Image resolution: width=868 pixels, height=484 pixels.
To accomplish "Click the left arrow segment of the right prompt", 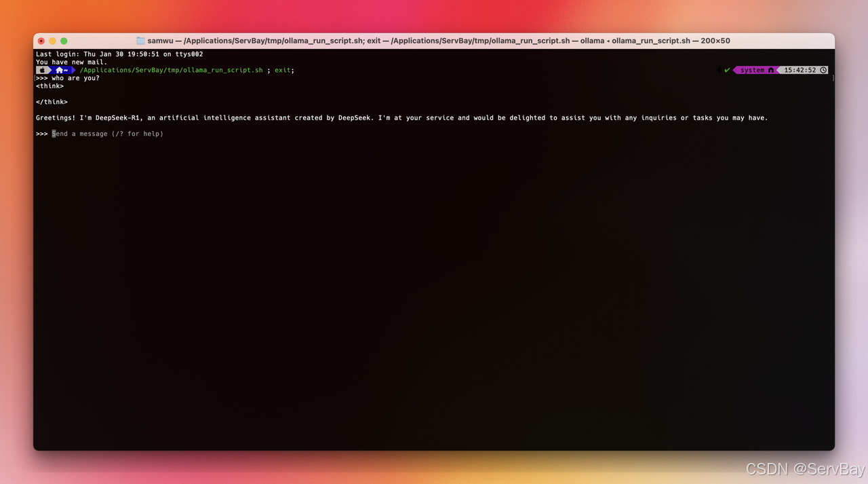I will tap(719, 70).
